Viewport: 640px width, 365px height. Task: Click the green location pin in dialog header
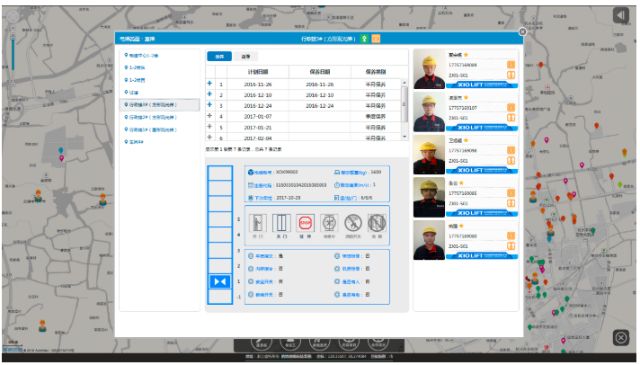click(x=364, y=39)
